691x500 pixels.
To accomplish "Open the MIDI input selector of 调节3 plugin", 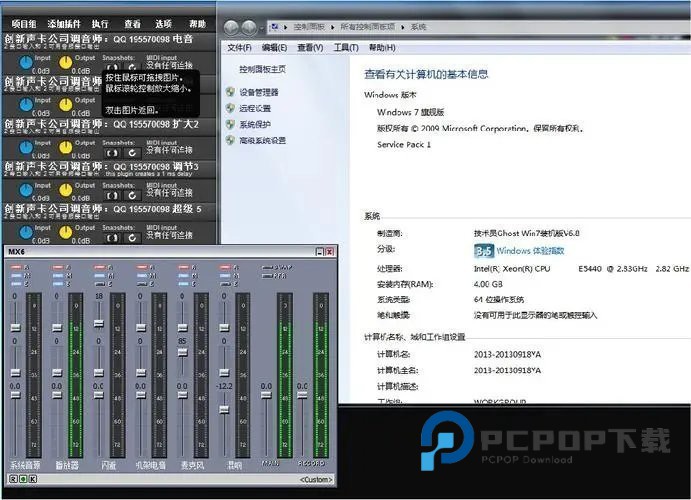I will point(170,193).
